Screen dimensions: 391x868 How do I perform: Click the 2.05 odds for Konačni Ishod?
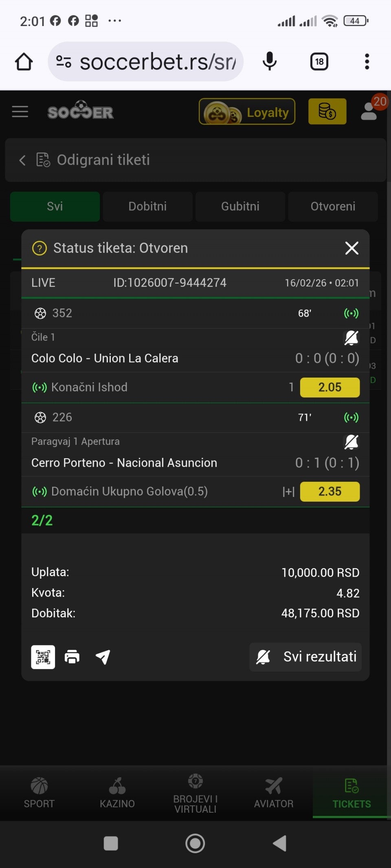tap(329, 387)
